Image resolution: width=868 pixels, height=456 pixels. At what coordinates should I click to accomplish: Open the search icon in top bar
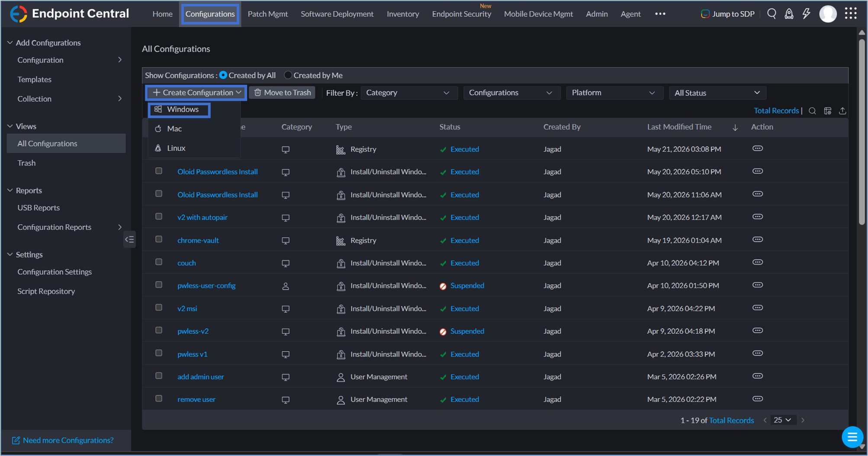[772, 14]
